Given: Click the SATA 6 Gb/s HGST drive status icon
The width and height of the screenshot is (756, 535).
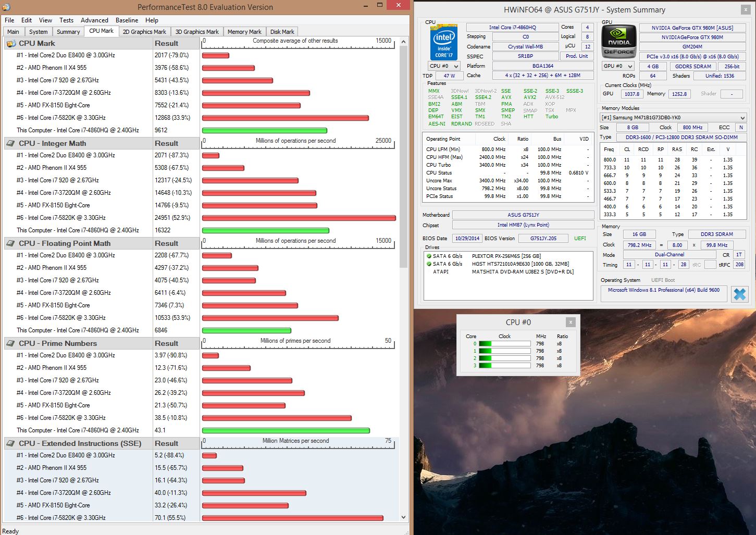Looking at the screenshot, I should pos(429,264).
